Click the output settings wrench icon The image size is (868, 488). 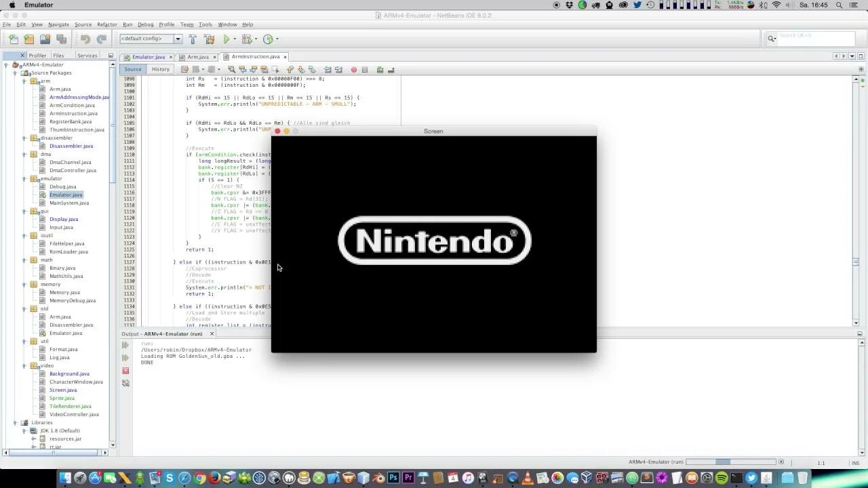(x=125, y=383)
